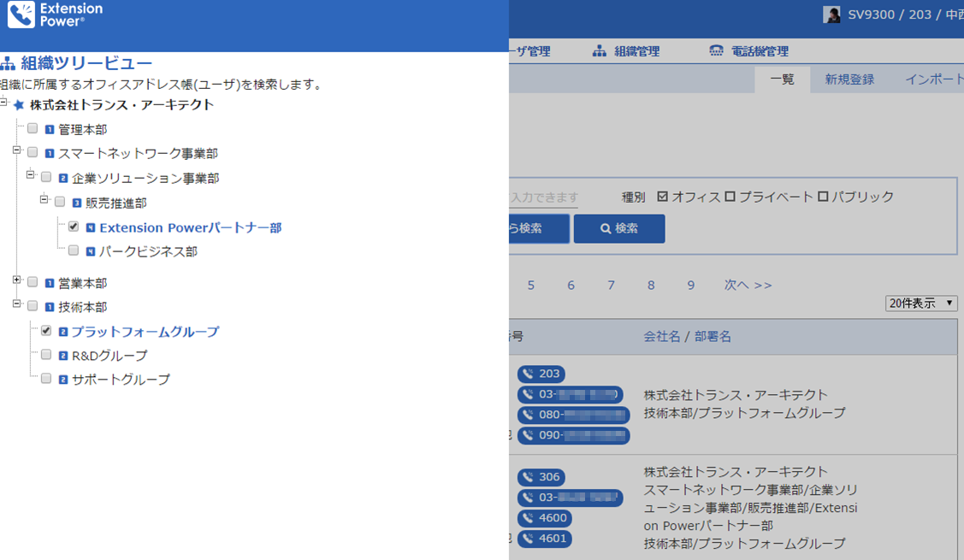Screen dimensions: 964x560
Task: Click the level 1 badge beside 営業本部
Action: pyautogui.click(x=50, y=283)
